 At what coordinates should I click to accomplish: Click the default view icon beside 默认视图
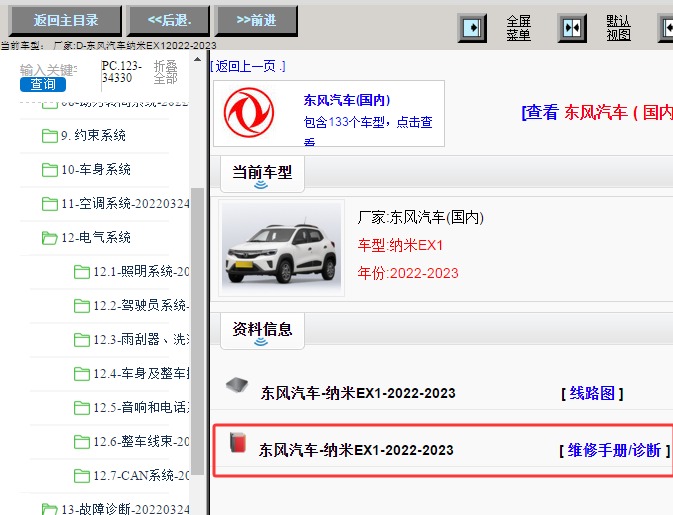[x=572, y=28]
